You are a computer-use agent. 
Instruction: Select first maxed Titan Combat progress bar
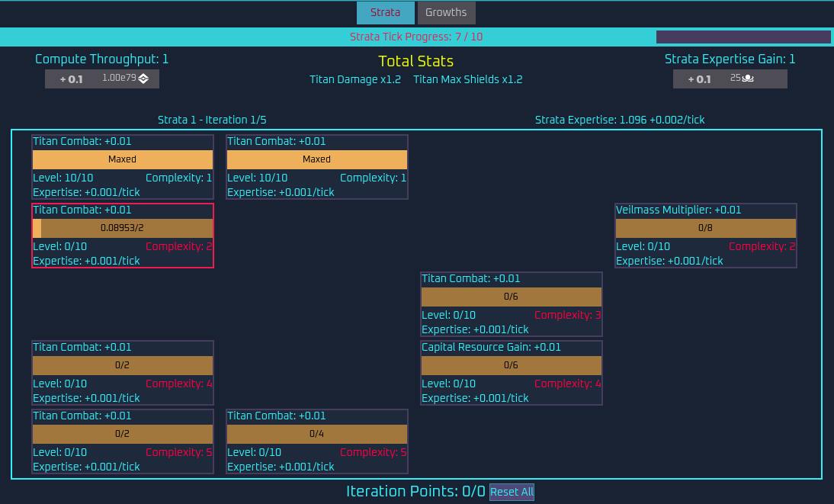coord(123,159)
